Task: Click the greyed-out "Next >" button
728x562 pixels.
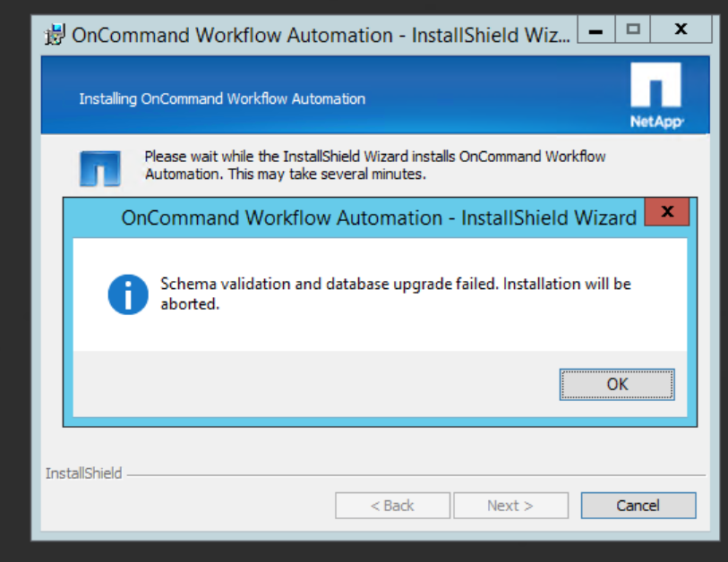Action: point(510,506)
